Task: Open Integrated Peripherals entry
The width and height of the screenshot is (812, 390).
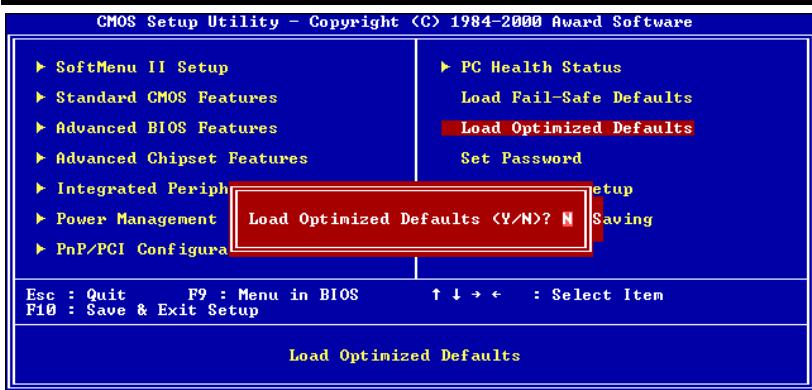Action: point(142,189)
